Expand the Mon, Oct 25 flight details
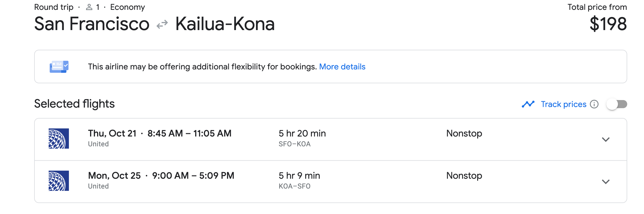The width and height of the screenshot is (644, 214). tap(605, 182)
